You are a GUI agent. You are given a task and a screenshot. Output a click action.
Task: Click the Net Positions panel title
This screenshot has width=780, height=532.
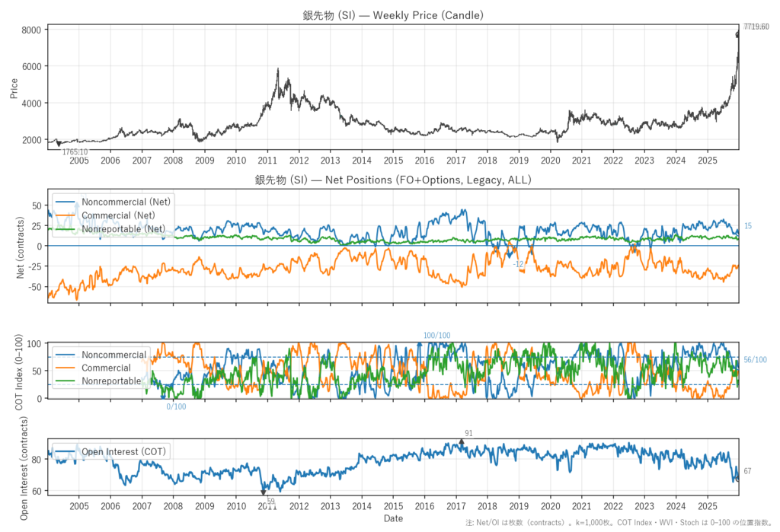(392, 180)
